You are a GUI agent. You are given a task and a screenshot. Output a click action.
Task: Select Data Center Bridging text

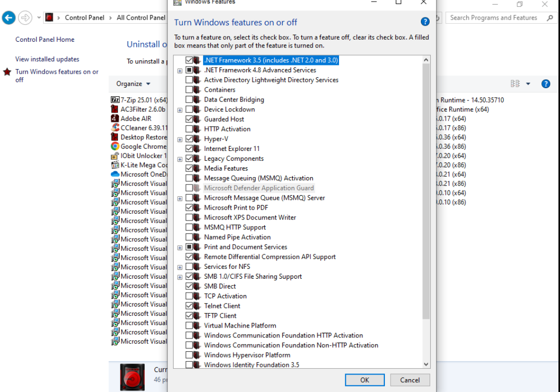234,99
